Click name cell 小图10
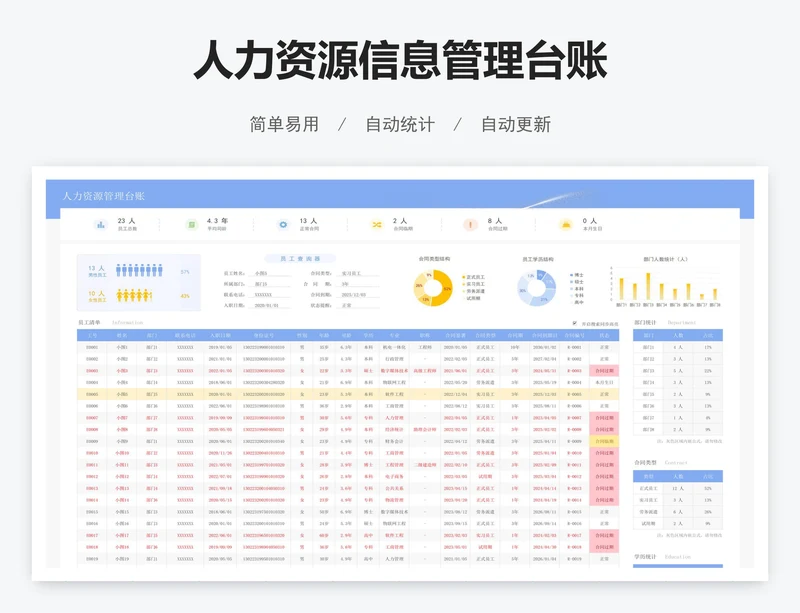 point(122,453)
